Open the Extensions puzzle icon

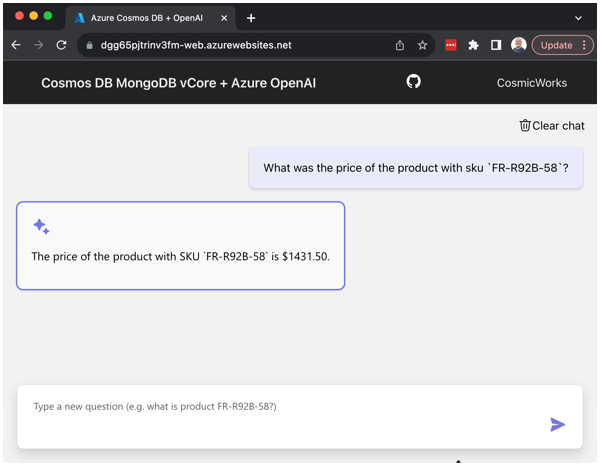[473, 45]
